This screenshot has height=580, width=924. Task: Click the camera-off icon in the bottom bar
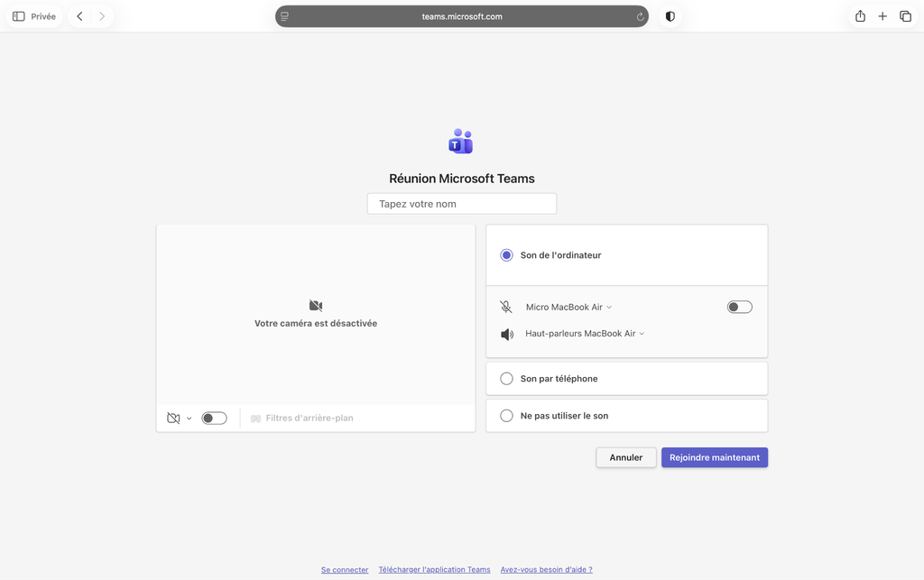click(x=173, y=418)
